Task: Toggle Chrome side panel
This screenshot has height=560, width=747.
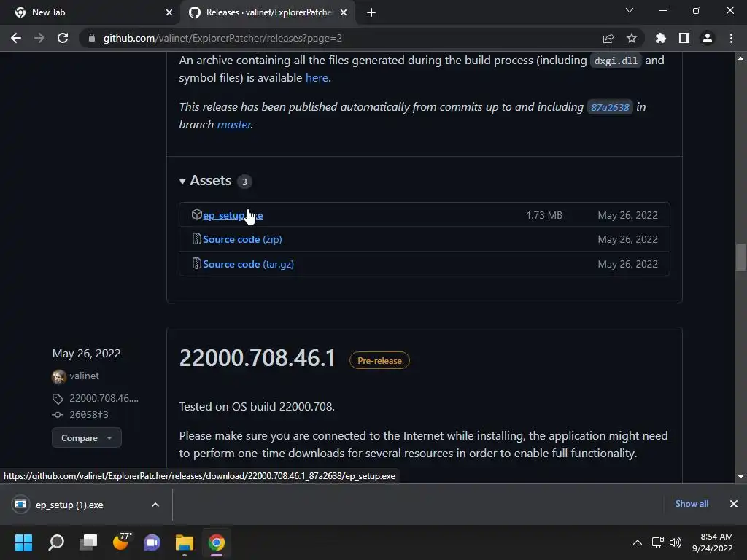Action: pyautogui.click(x=684, y=38)
